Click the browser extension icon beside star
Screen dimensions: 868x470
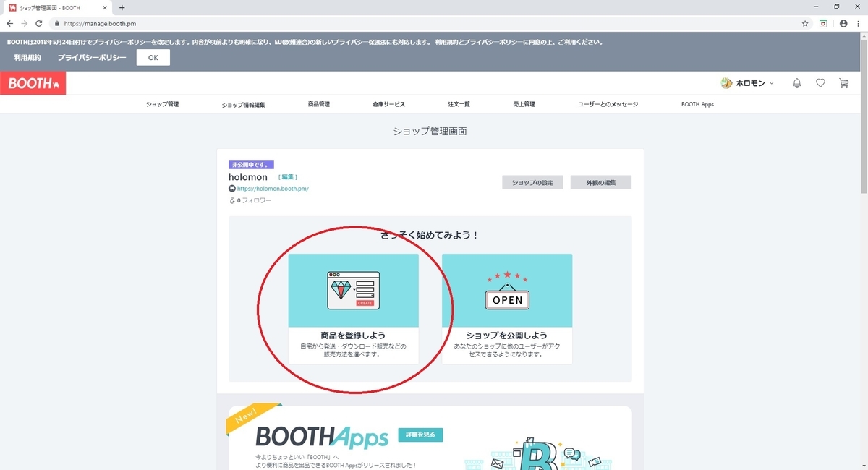click(823, 23)
